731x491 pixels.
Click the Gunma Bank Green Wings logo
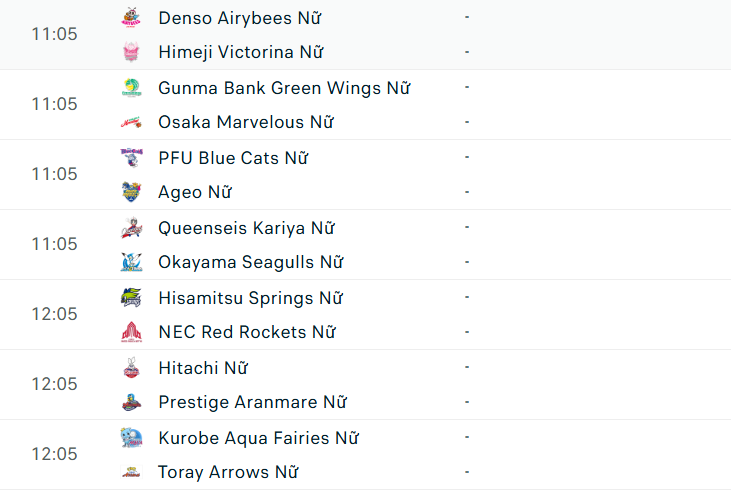131,88
